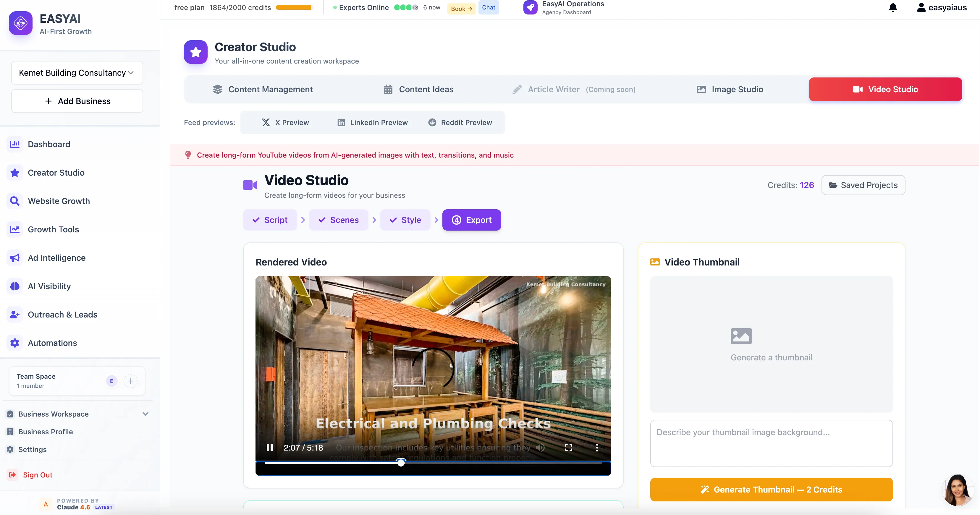This screenshot has width=980, height=515.
Task: Select the Website Growth magnifier icon
Action: click(x=14, y=201)
